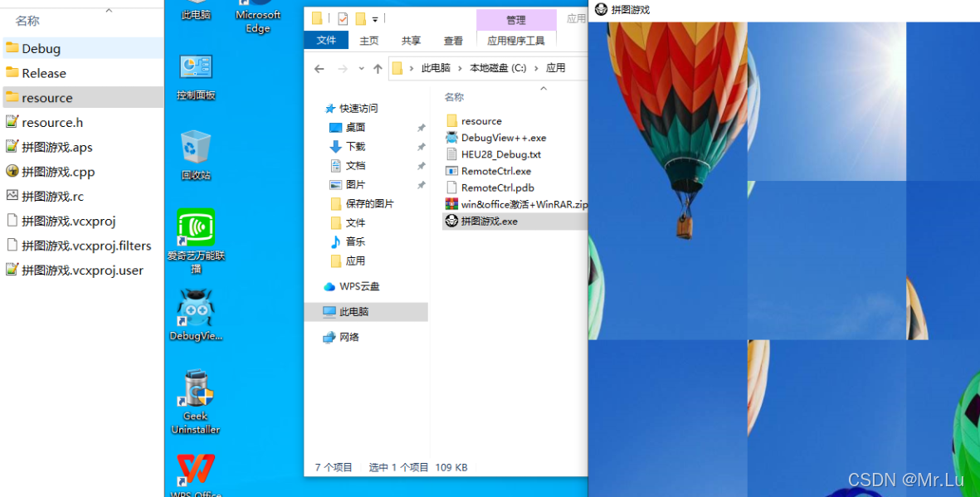Click 此电脑 in address bar path
Screen dimensions: 980x497
coord(436,68)
